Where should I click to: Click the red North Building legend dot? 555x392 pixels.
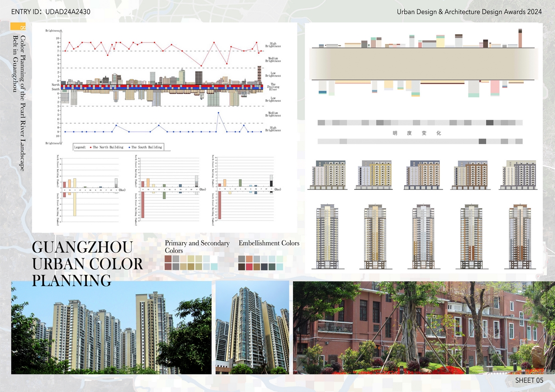click(x=90, y=147)
